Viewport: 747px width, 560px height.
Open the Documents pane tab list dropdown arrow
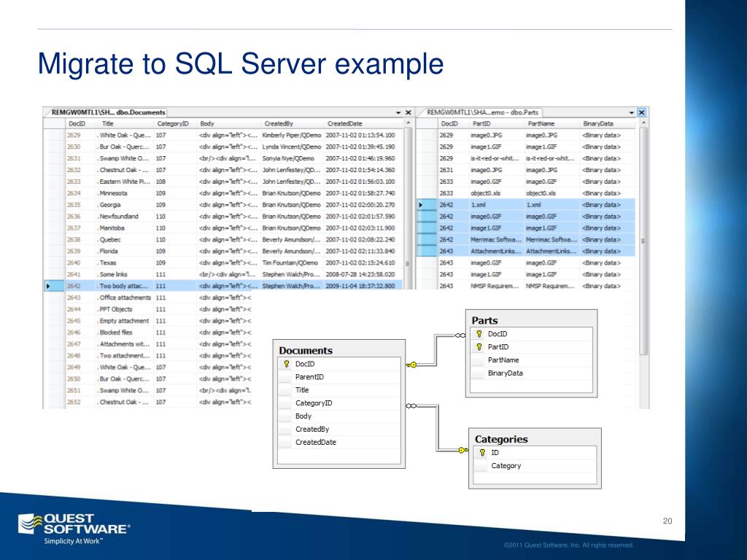click(x=398, y=113)
